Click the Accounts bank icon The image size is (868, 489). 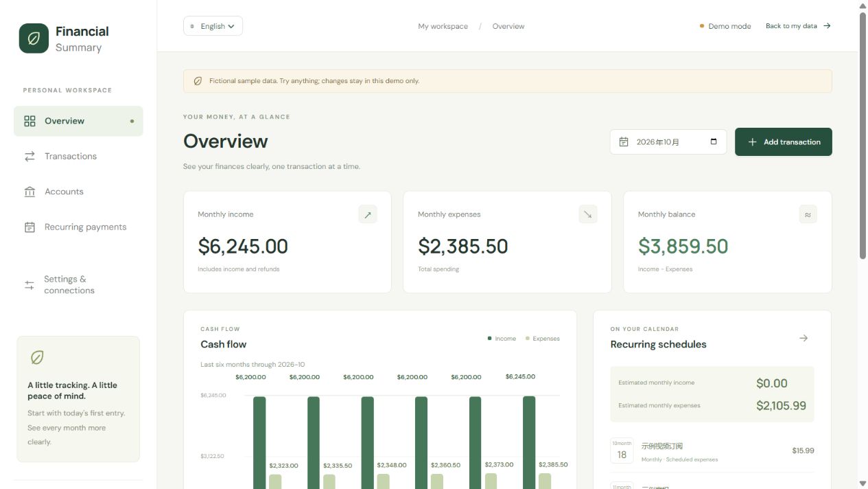(x=30, y=192)
